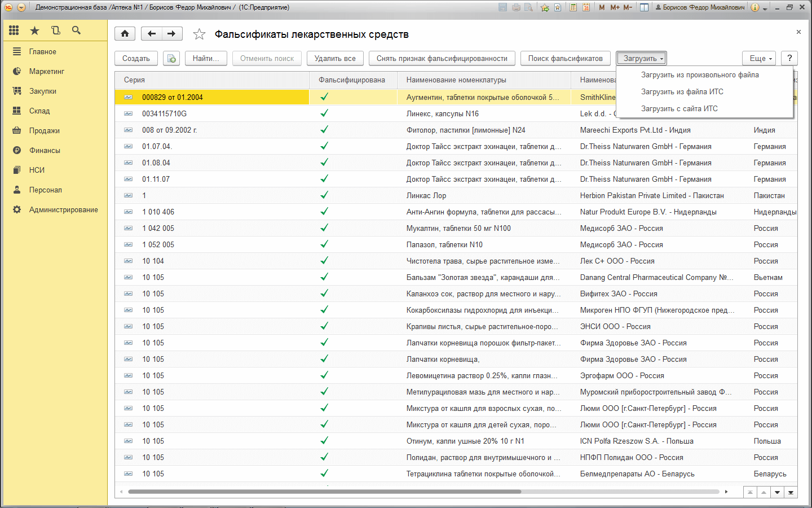Click the create-by-copying icon button
812x508 pixels.
coord(171,58)
